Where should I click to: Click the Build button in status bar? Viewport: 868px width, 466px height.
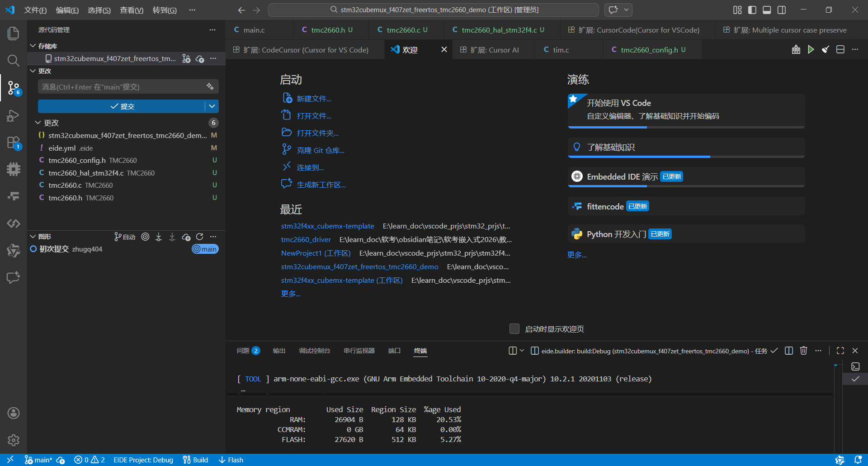(195, 460)
